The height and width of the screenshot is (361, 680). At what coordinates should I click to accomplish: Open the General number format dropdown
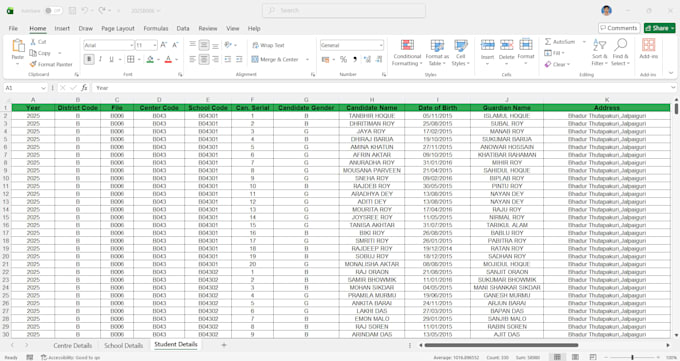coord(381,45)
